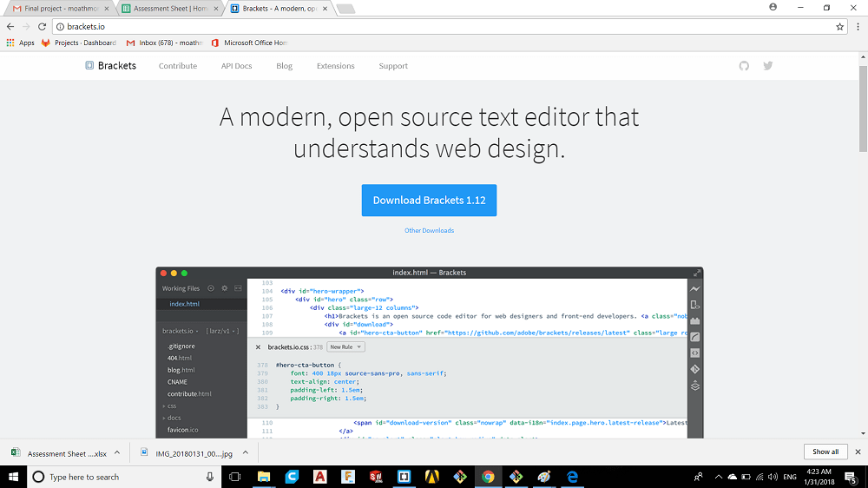The height and width of the screenshot is (488, 868).
Task: Click the page vertical scrollbar thumb
Action: point(863,108)
